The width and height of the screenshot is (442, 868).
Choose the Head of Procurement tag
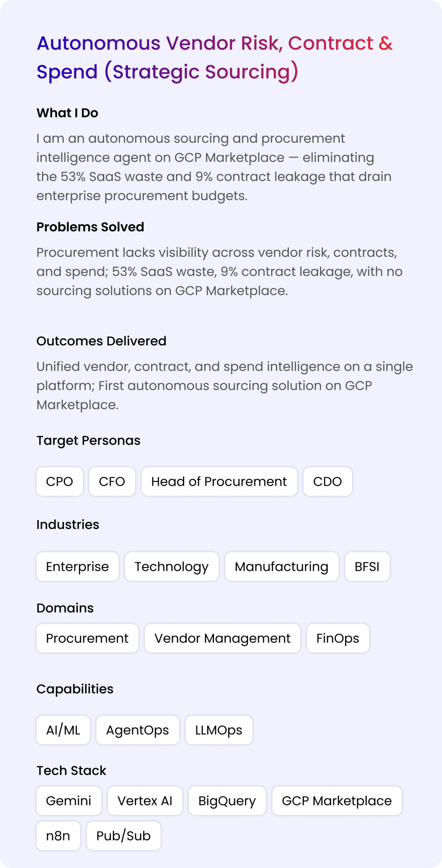(219, 481)
